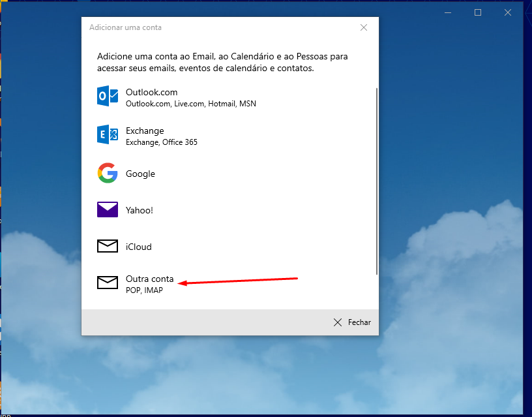Pick the Yahoo! purple envelope icon
This screenshot has height=417, width=532.
click(108, 209)
